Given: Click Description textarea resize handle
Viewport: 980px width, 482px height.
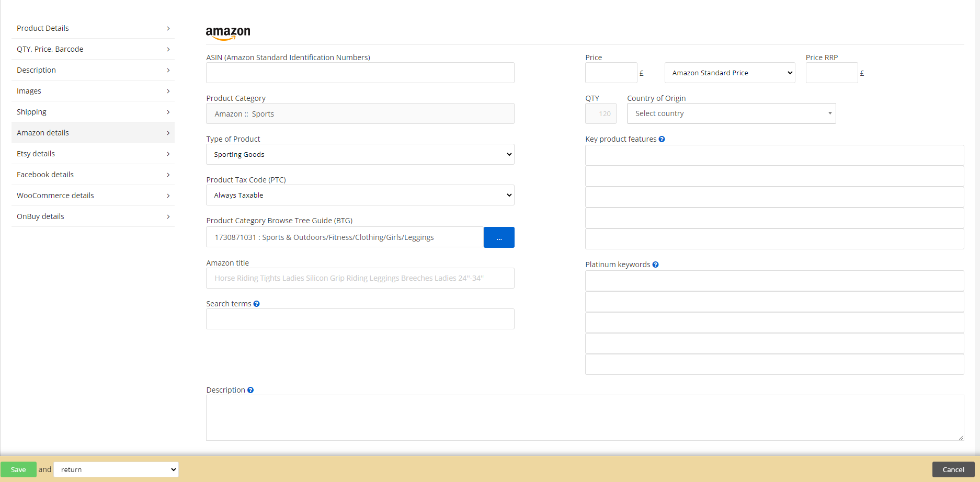Looking at the screenshot, I should click(x=961, y=437).
